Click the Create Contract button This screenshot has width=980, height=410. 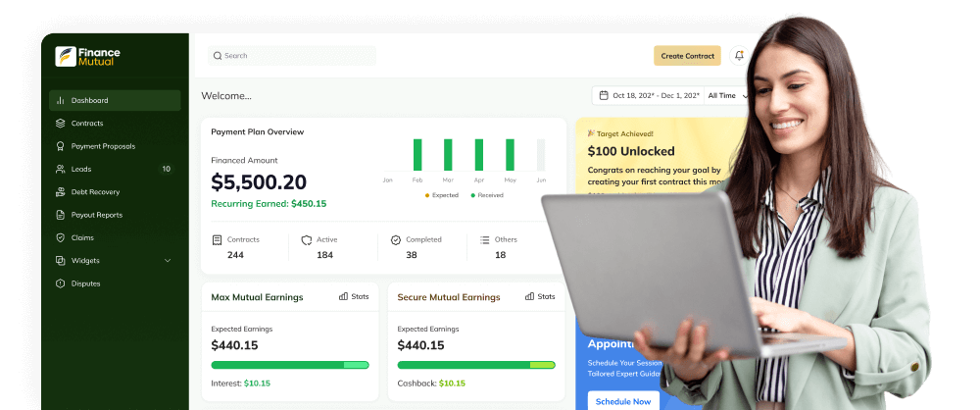click(687, 56)
